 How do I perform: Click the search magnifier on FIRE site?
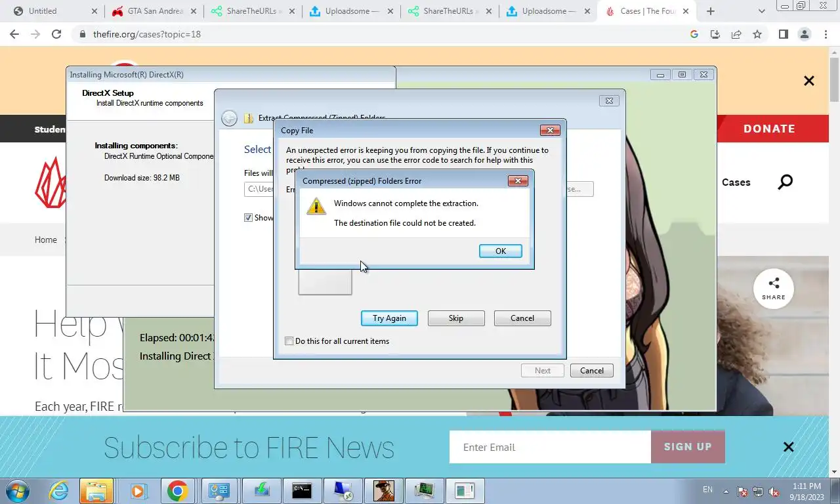(785, 182)
